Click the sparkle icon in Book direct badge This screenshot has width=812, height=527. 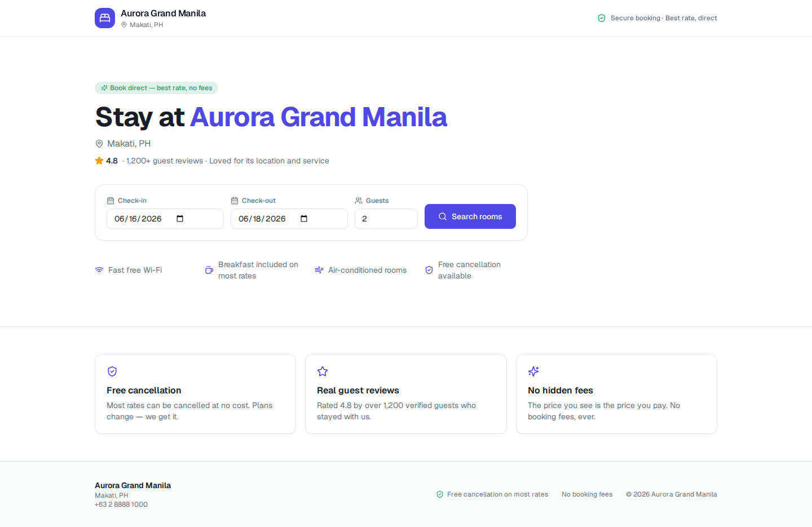click(104, 88)
